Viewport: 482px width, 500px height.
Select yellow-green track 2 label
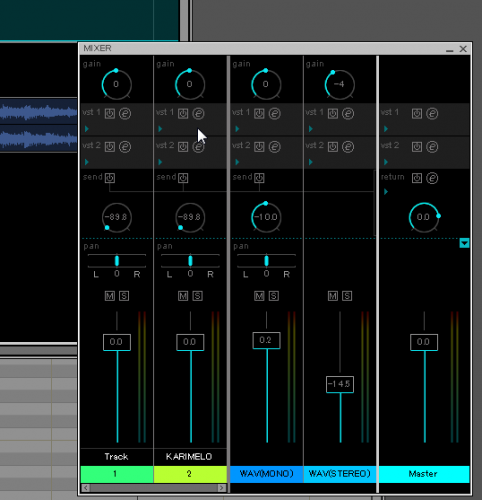pyautogui.click(x=190, y=474)
